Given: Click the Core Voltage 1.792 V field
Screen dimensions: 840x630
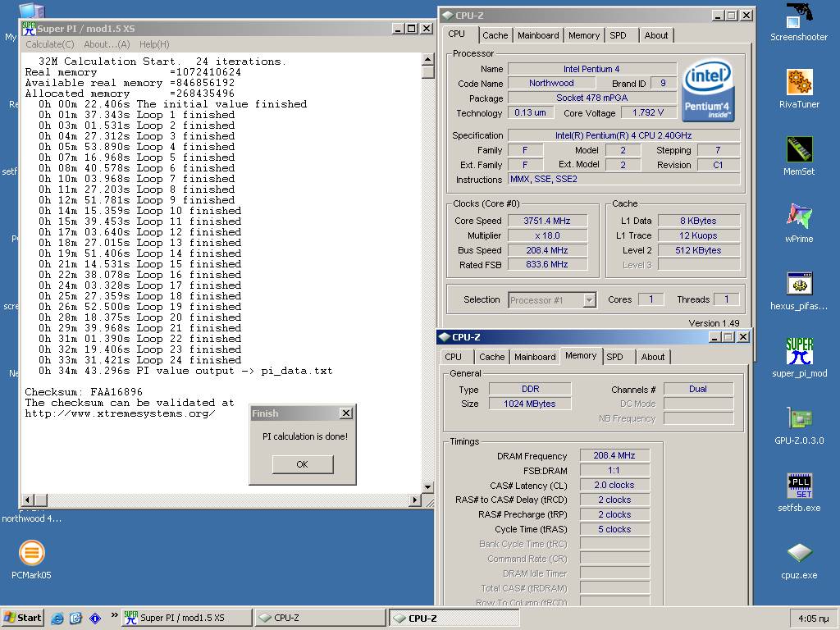Looking at the screenshot, I should click(648, 113).
